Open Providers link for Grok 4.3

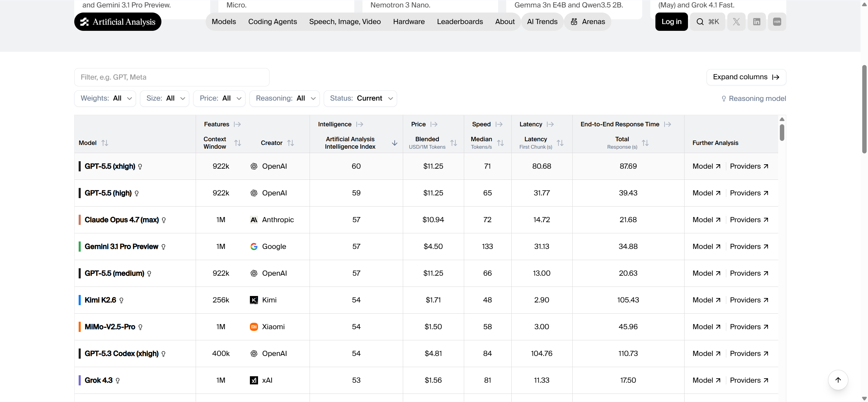pos(749,380)
